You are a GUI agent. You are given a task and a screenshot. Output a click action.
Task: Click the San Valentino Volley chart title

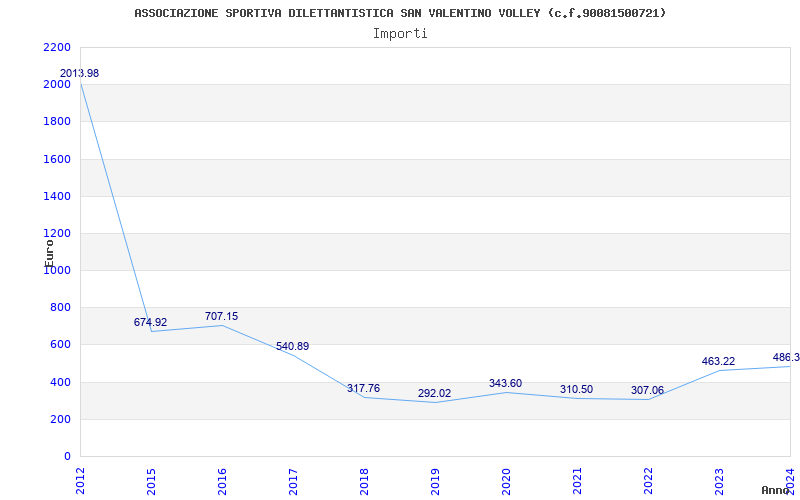click(x=400, y=13)
